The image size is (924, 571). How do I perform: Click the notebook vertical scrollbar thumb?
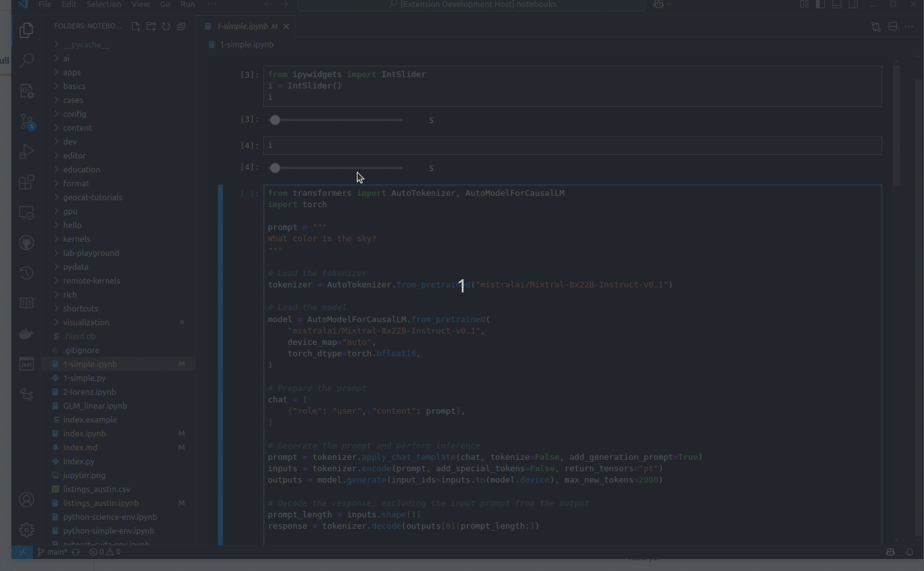pyautogui.click(x=896, y=126)
